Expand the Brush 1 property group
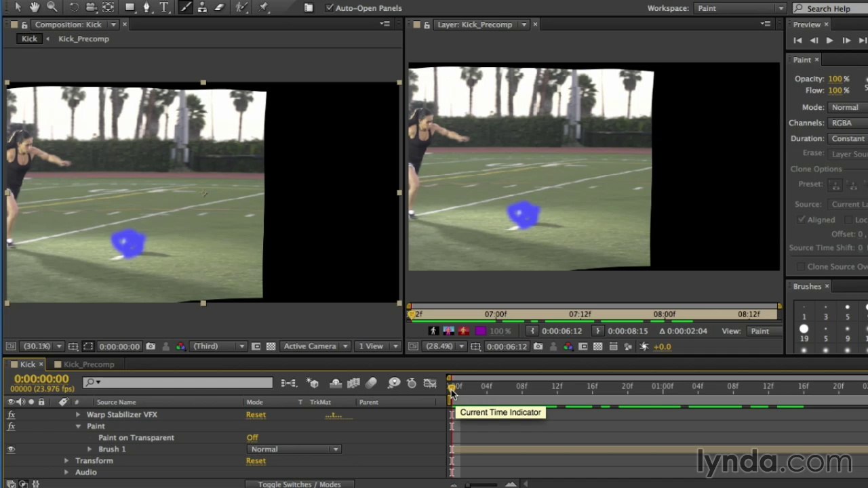This screenshot has width=868, height=488. pyautogui.click(x=90, y=449)
